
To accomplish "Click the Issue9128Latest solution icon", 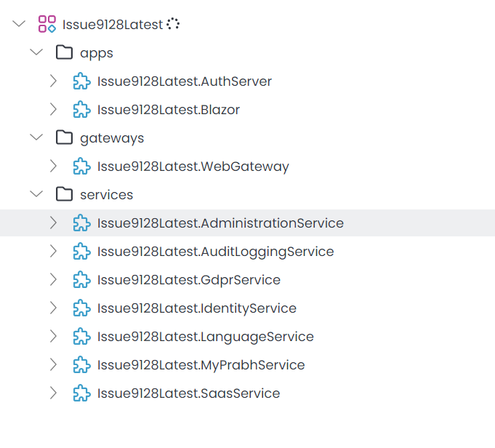I will (x=47, y=24).
